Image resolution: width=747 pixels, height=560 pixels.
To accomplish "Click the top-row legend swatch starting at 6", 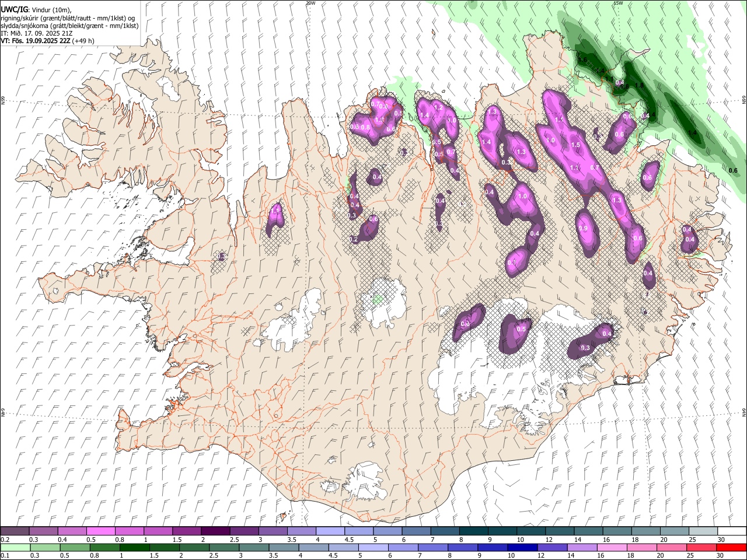I will coord(416,531).
